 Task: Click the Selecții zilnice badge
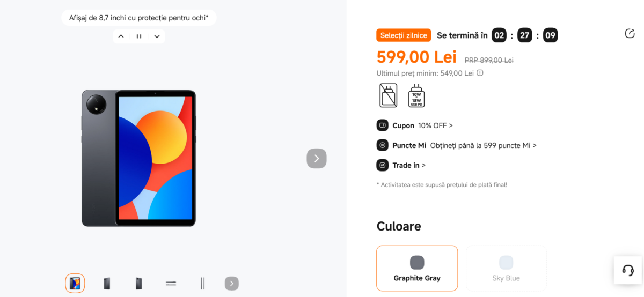[x=404, y=35]
